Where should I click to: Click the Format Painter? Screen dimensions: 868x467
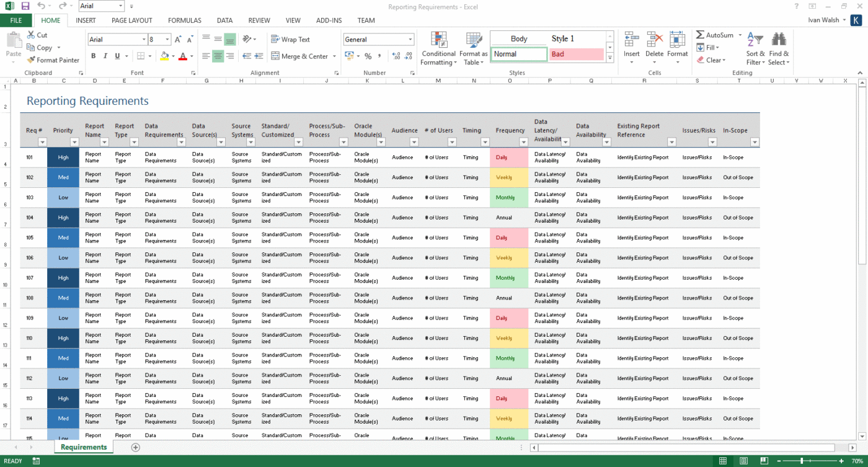pyautogui.click(x=53, y=60)
